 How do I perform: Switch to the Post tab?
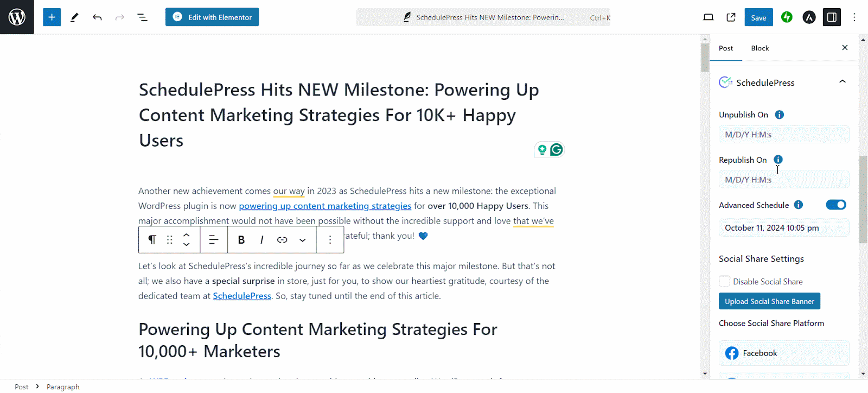(x=726, y=48)
